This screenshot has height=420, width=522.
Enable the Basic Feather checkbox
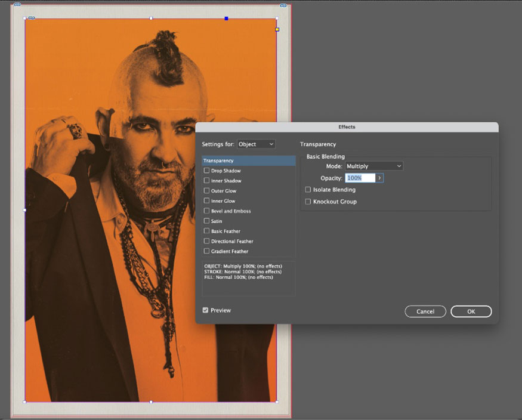point(206,231)
